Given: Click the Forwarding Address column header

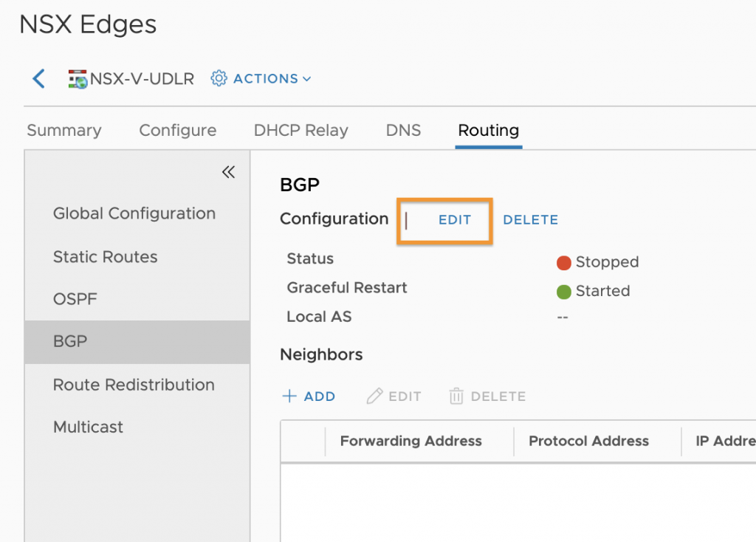Looking at the screenshot, I should 410,441.
